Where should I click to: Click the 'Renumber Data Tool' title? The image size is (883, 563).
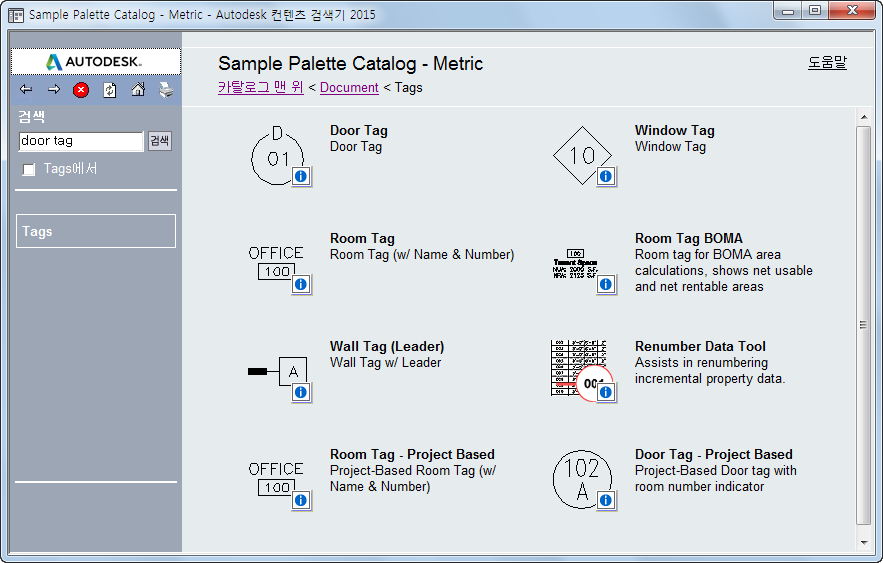(700, 346)
